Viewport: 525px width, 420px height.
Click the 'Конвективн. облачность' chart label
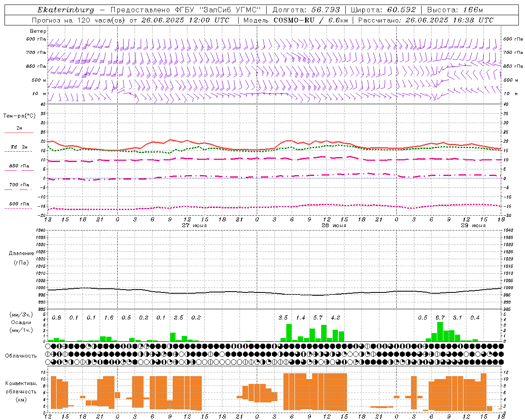[21, 388]
